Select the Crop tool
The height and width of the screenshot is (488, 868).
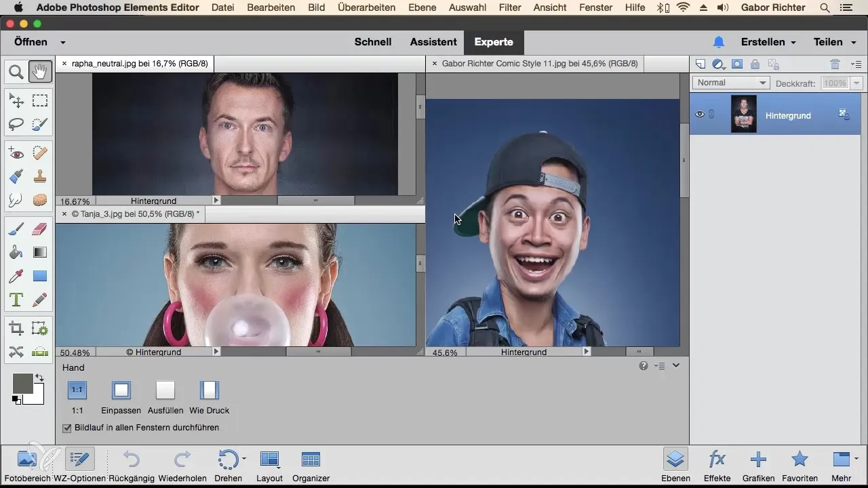point(16,329)
